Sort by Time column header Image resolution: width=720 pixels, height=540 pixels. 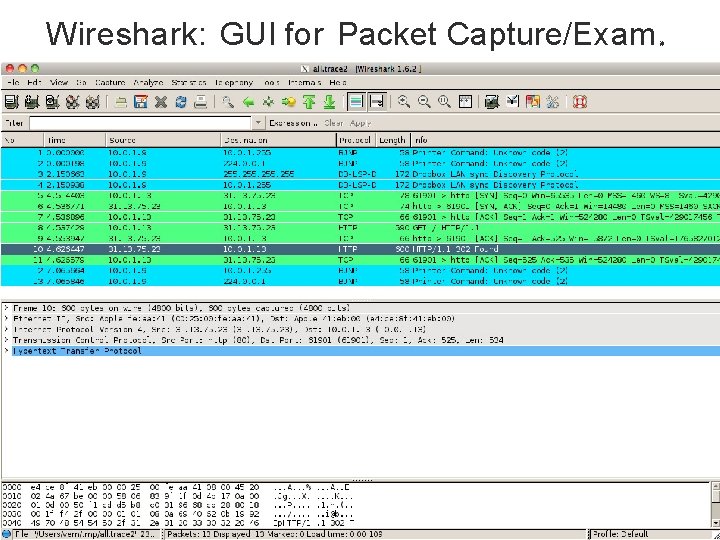(75, 140)
